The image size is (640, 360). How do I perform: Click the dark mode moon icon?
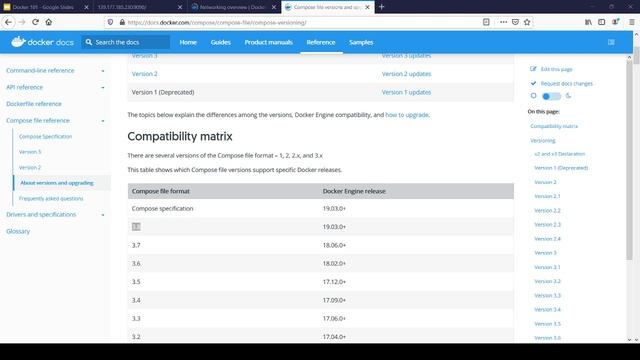(x=568, y=96)
